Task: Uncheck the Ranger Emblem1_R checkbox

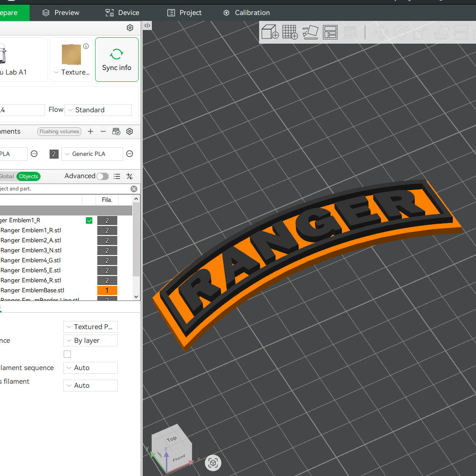Action: tap(89, 220)
